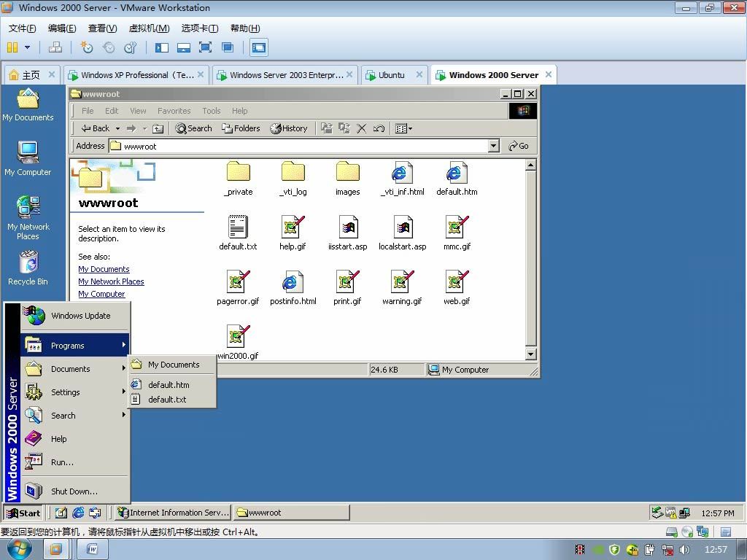Click the My Network Places link

111,281
